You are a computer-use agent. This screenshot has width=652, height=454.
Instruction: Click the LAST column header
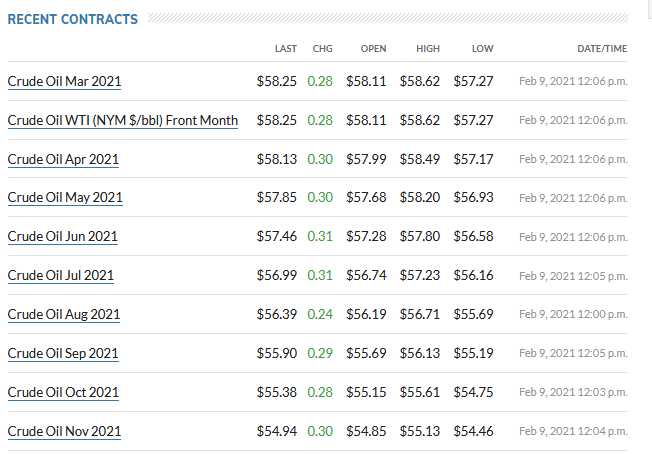pos(286,49)
